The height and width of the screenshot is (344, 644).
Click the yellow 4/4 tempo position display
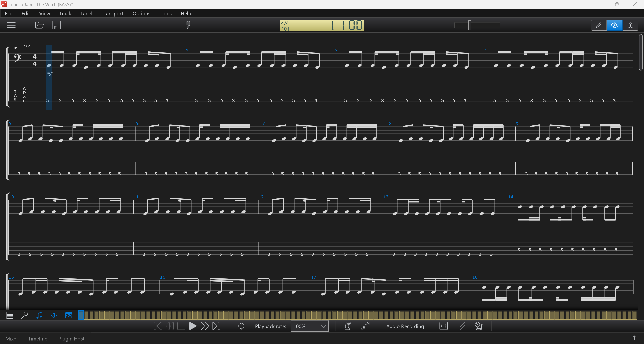pyautogui.click(x=322, y=25)
